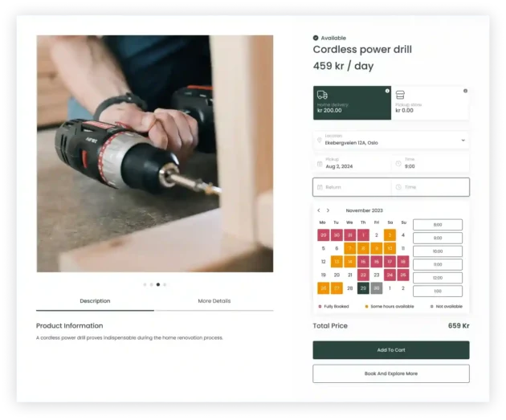Image resolution: width=506 pixels, height=420 pixels.
Task: Click fully booked red date 18
Action: coord(403,262)
